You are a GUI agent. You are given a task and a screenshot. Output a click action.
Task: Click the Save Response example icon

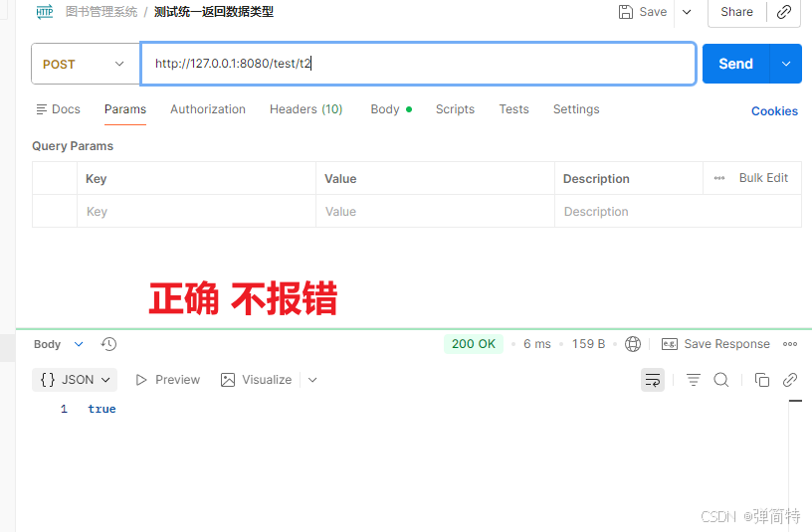click(x=669, y=344)
